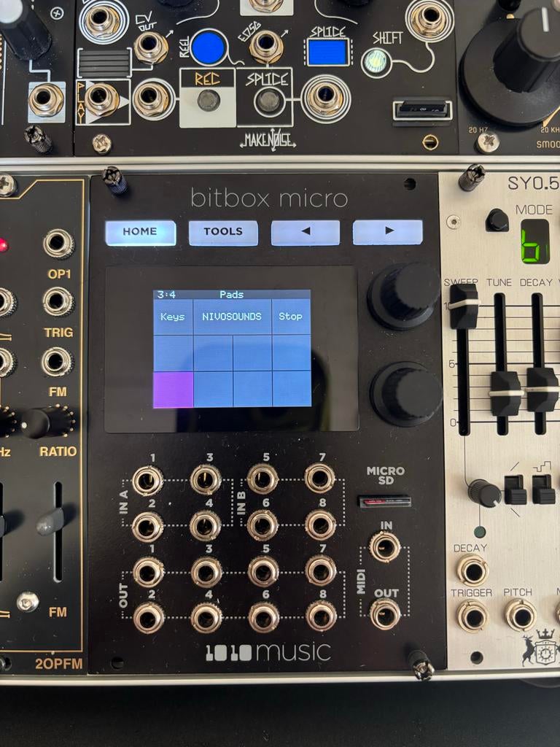Screen dimensions: 560x747
Task: Flip the ramp-shape switch on SY0.5
Action: coord(516,489)
